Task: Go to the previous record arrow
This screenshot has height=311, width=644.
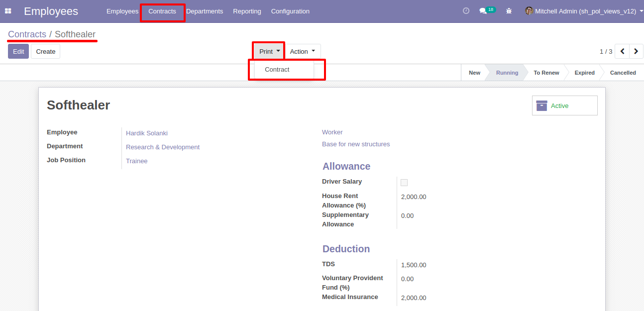Action: coord(622,51)
